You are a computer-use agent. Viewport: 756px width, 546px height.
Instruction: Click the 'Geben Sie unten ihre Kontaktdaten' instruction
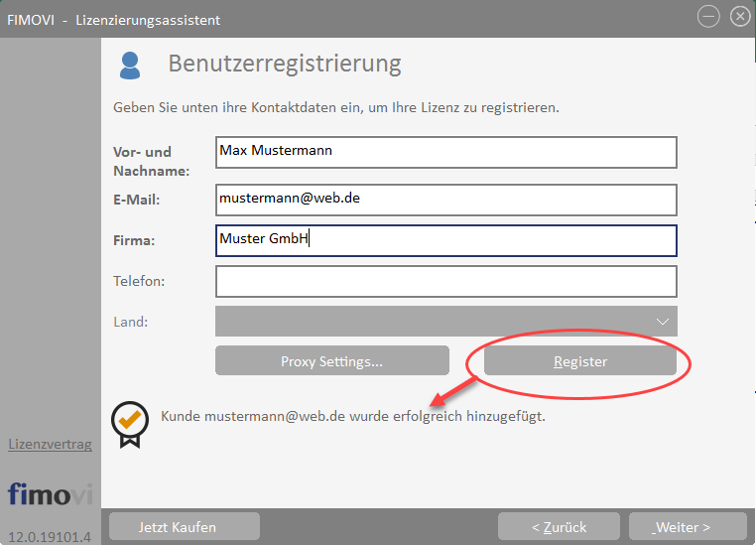click(336, 107)
